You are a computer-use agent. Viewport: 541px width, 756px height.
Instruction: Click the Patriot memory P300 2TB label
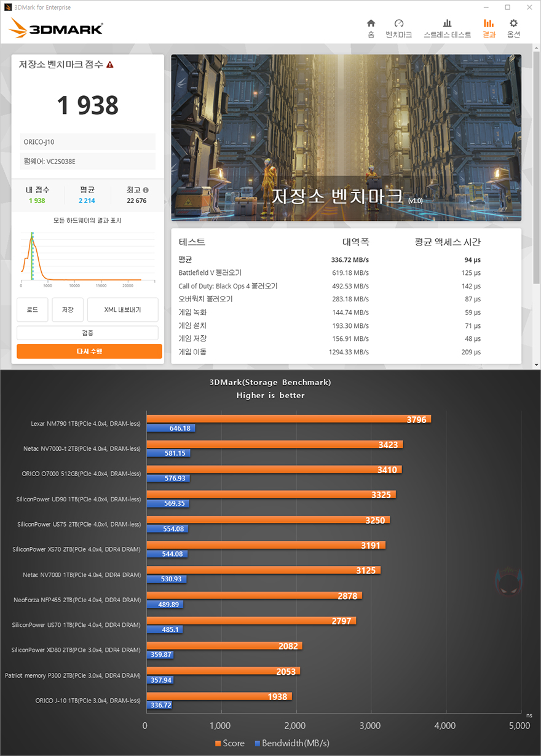click(73, 675)
